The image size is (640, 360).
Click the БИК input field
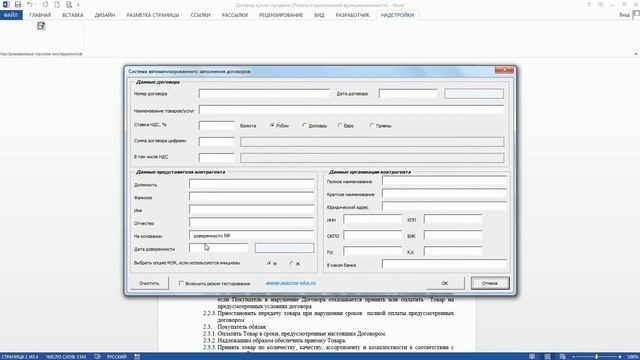pyautogui.click(x=453, y=236)
